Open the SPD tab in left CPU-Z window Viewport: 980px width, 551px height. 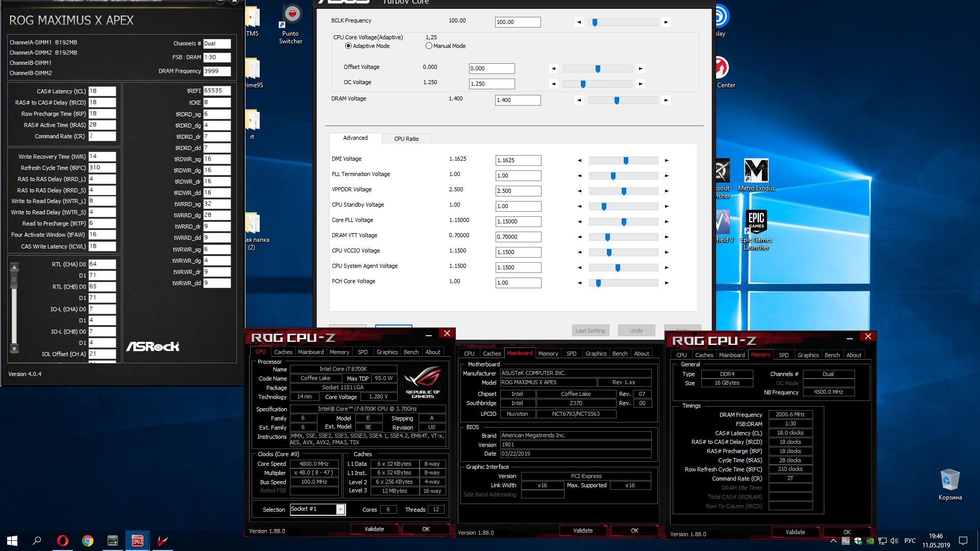362,352
